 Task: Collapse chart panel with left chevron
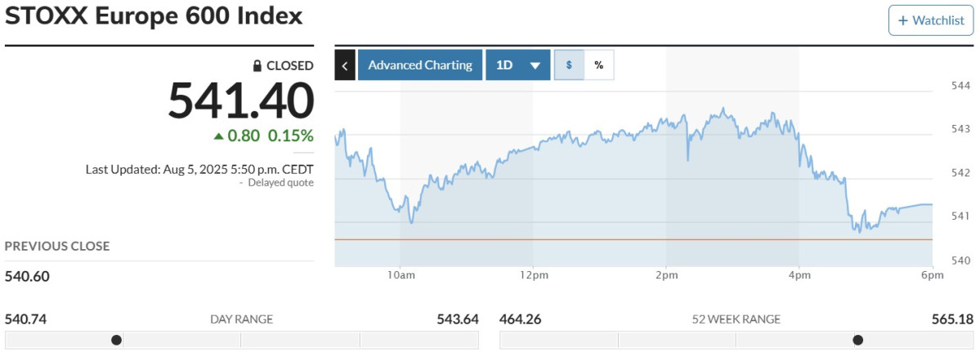(345, 65)
